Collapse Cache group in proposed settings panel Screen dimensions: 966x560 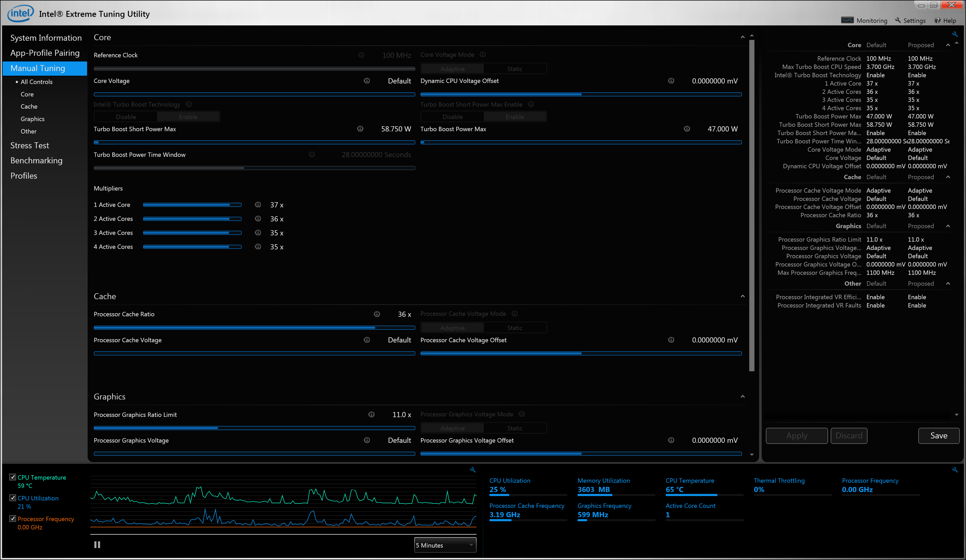948,177
